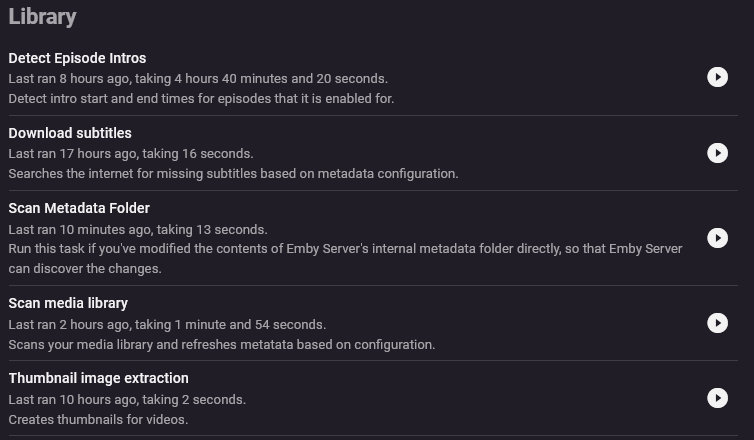Start the Download subtitles task
Viewport: 754px width, 440px height.
pos(717,153)
